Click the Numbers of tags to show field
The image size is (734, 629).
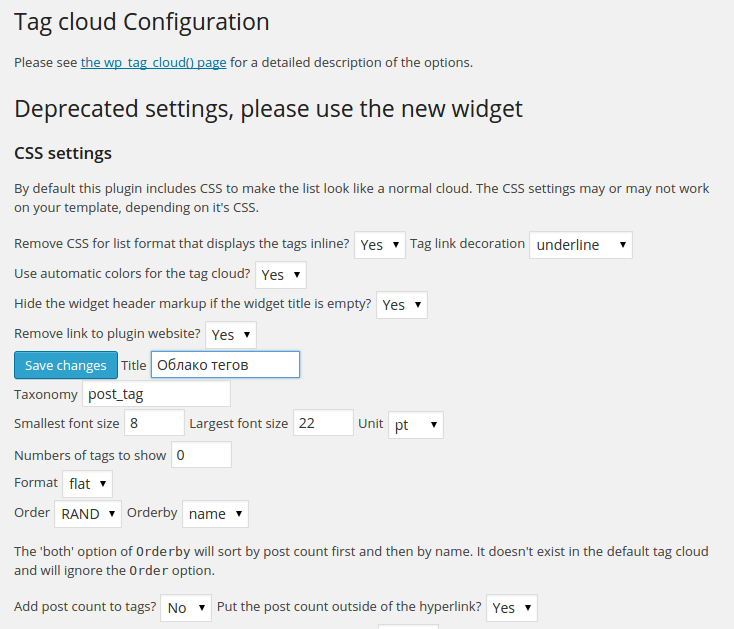pos(201,455)
